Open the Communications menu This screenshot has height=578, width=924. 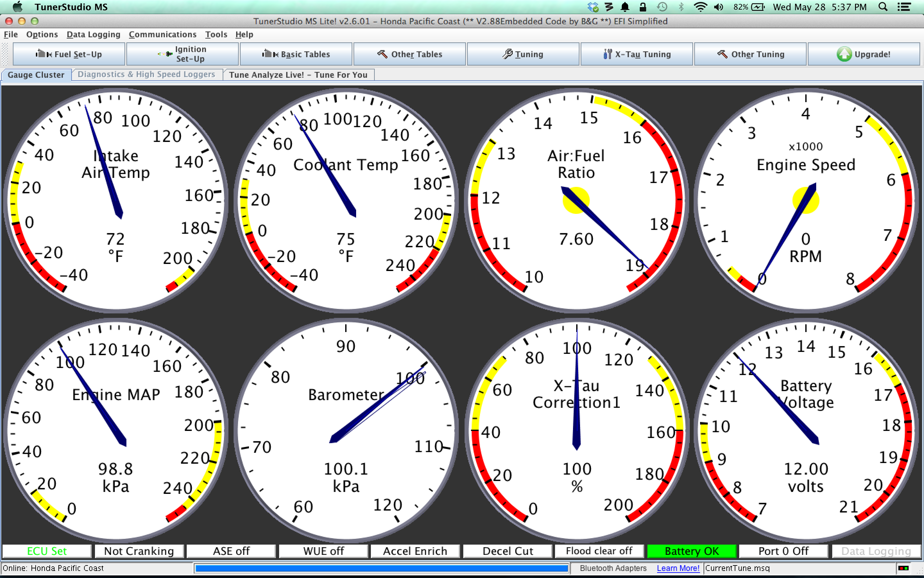coord(163,34)
